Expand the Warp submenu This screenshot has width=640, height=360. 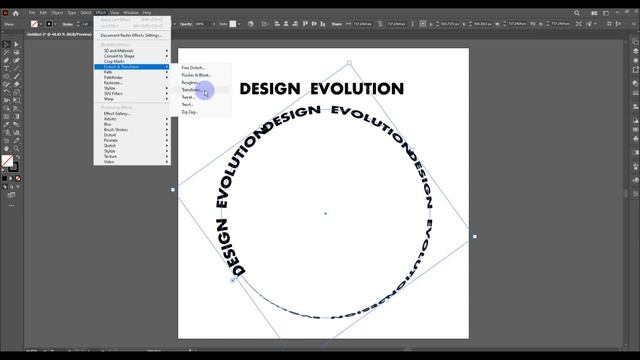132,99
